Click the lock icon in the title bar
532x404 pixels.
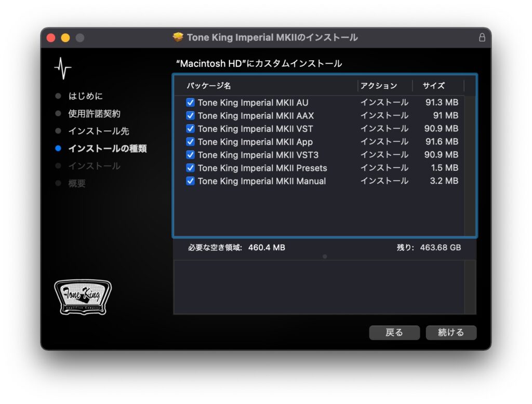pos(482,38)
